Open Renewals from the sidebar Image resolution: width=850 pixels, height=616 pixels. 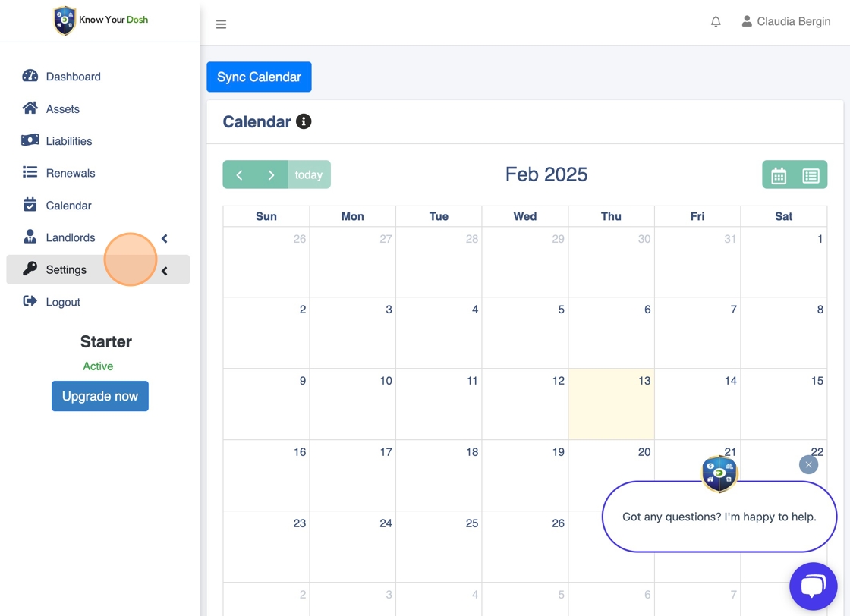(70, 173)
